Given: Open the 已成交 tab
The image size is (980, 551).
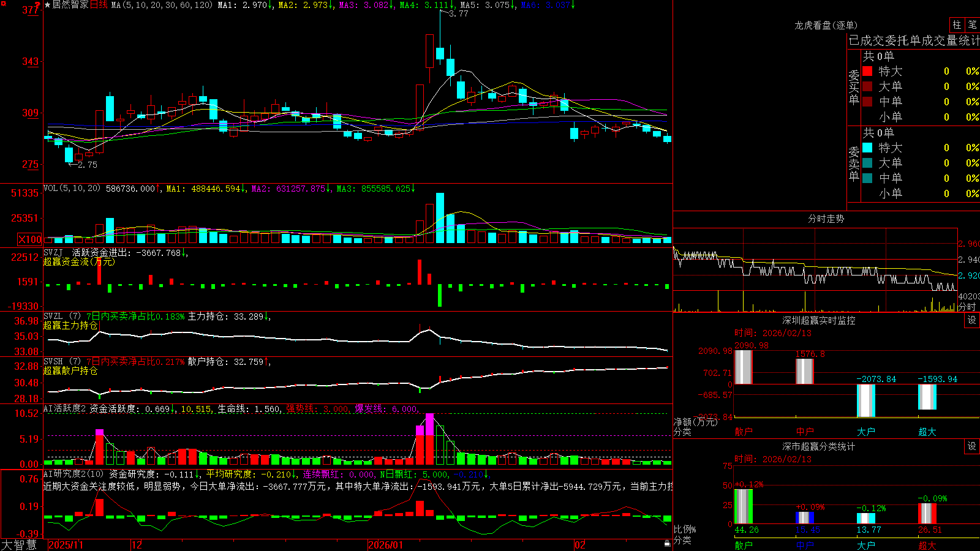Looking at the screenshot, I should (x=867, y=40).
